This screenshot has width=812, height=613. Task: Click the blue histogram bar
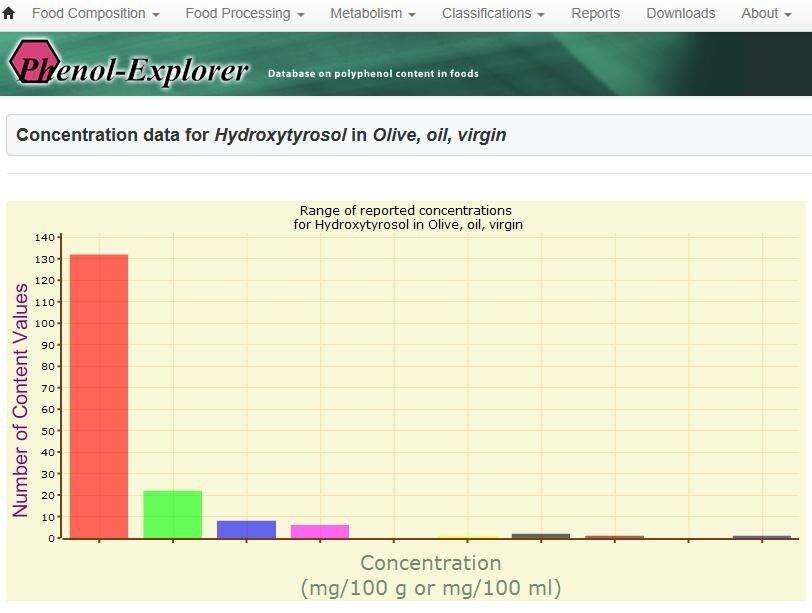coord(246,529)
